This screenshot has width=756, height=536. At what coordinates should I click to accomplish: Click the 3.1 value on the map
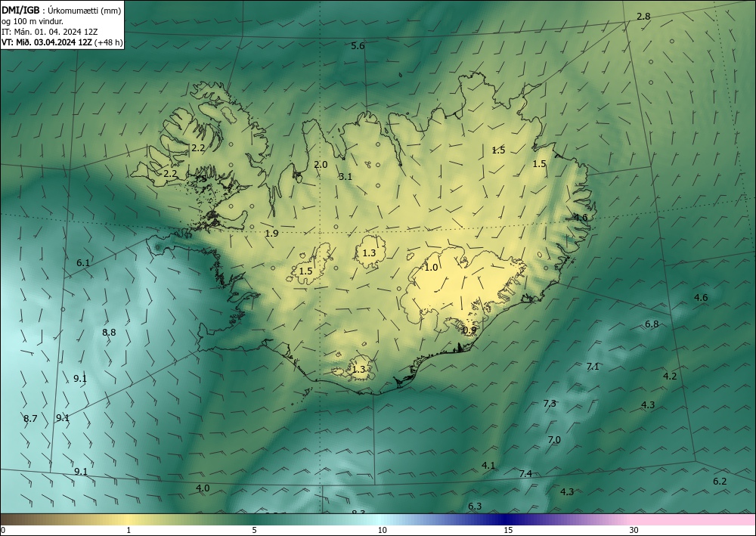click(x=345, y=177)
